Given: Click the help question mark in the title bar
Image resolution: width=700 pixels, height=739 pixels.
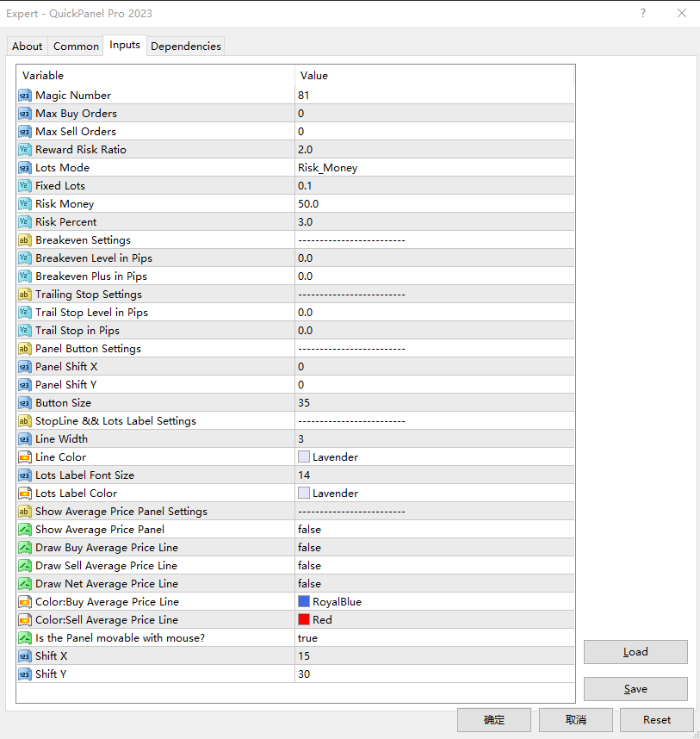Looking at the screenshot, I should pos(643,13).
